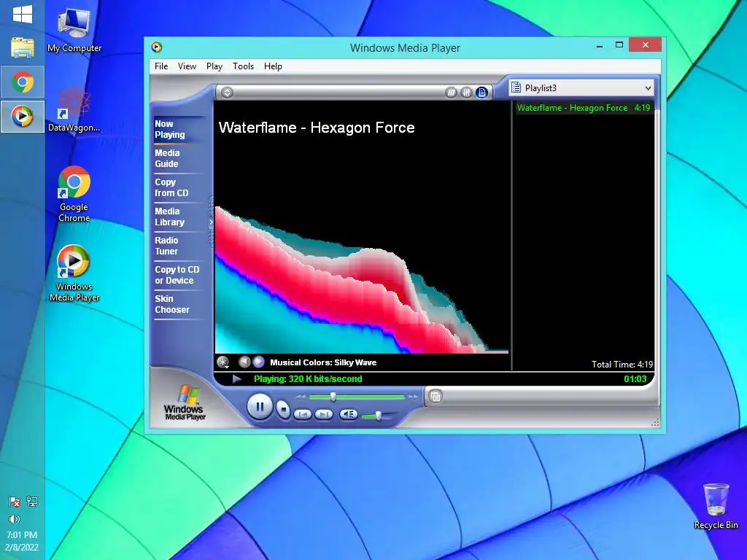The image size is (747, 560).
Task: Skip to the next track
Action: 323,414
